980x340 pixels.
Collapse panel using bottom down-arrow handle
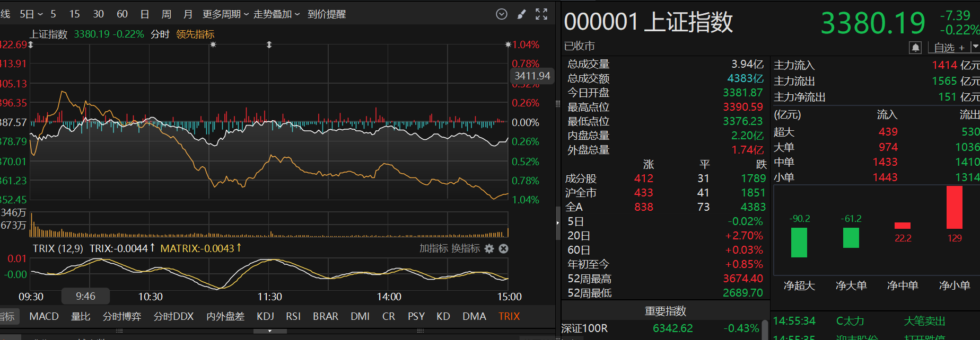pyautogui.click(x=270, y=331)
